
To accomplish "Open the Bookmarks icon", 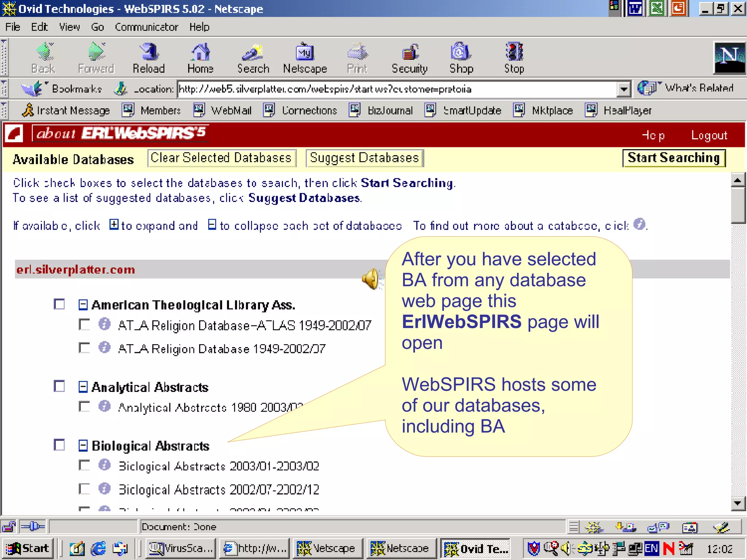I will [32, 89].
